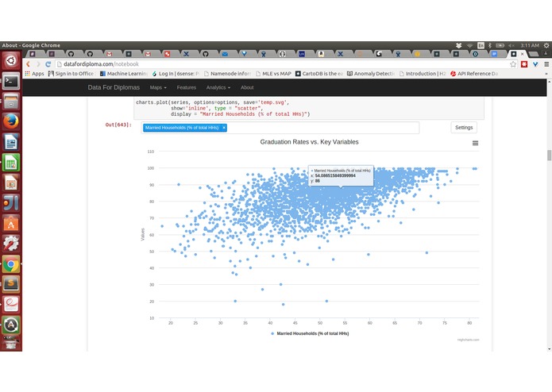Open the Machine Learning bookmark
Screen dimensions: 552x392
pyautogui.click(x=124, y=74)
